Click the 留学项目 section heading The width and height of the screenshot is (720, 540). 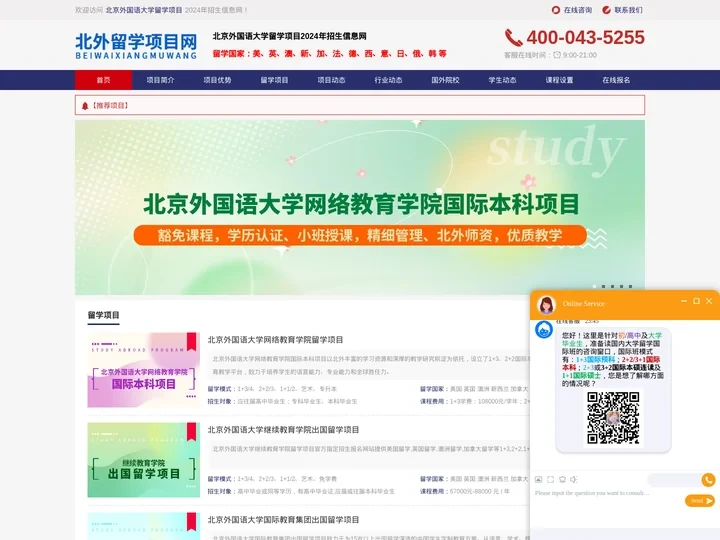click(103, 315)
